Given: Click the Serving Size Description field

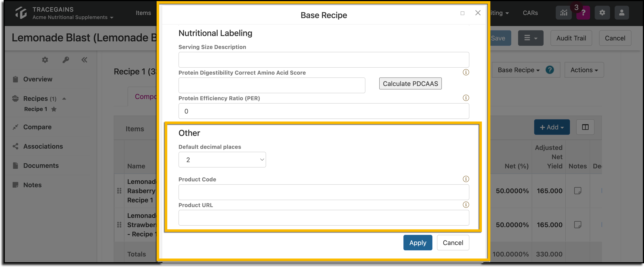Looking at the screenshot, I should [x=323, y=60].
